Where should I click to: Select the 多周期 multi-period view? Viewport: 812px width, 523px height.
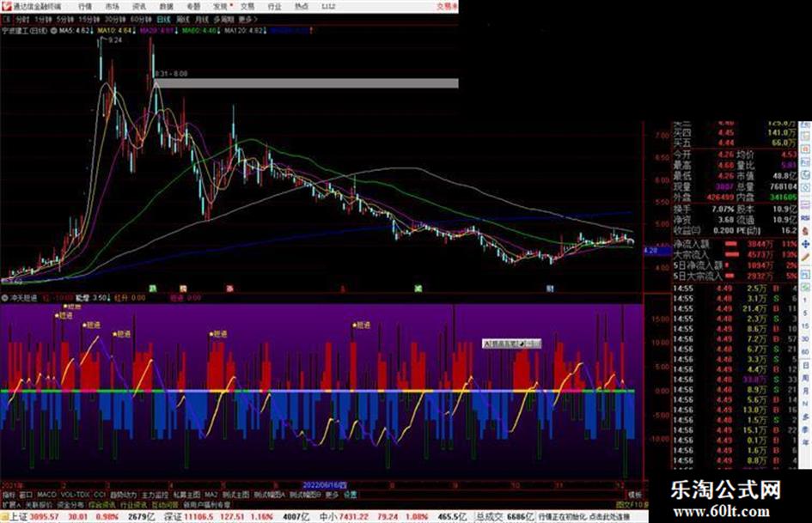(x=223, y=20)
